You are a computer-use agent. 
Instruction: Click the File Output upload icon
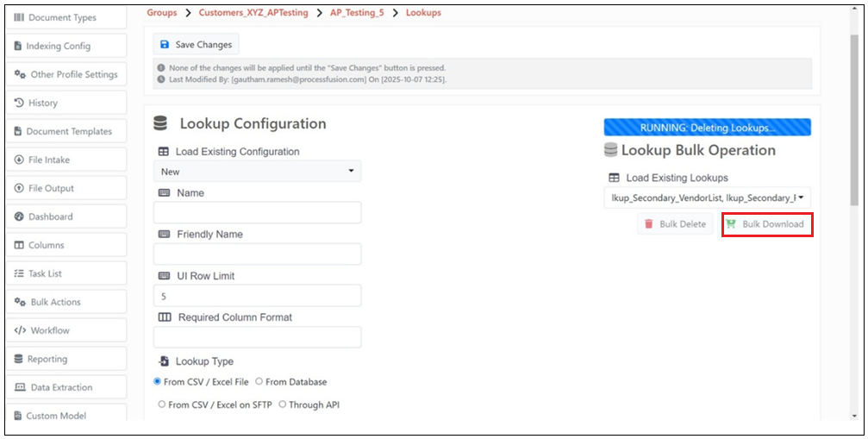tap(19, 188)
